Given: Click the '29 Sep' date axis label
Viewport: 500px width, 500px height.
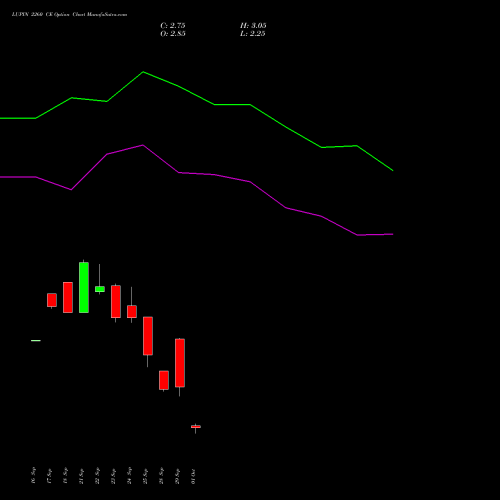Looking at the screenshot, I should click(x=177, y=475).
